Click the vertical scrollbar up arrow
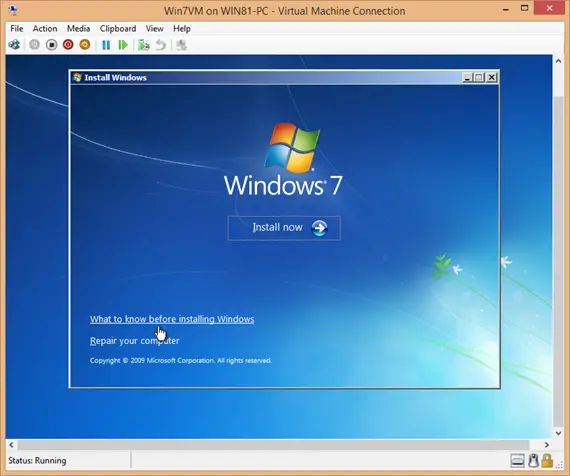The height and width of the screenshot is (476, 570). click(558, 61)
